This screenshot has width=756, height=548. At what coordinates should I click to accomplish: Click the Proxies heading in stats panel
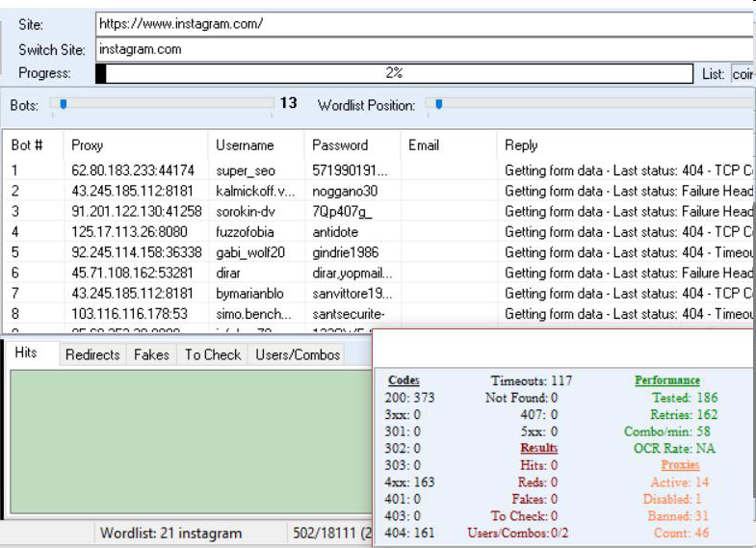pos(680,464)
